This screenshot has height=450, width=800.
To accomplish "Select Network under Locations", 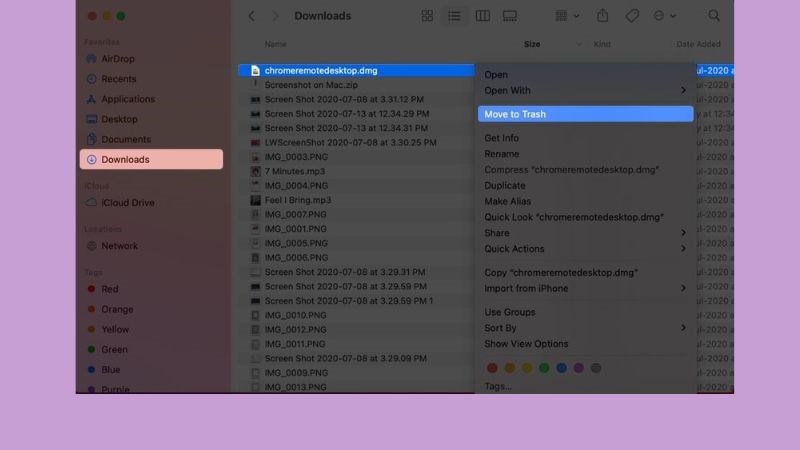I will point(119,246).
